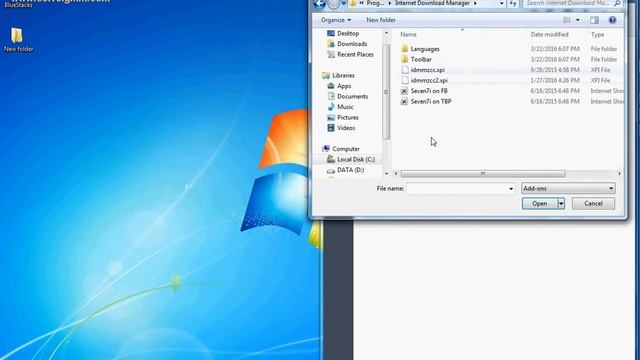Click the idmmzcc.xpi file icon
The height and width of the screenshot is (360, 640).
click(x=404, y=70)
